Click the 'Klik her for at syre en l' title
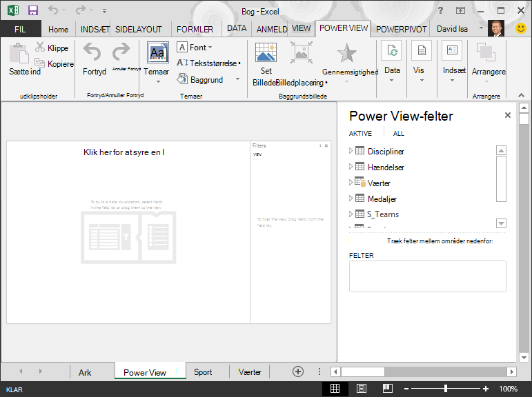 (124, 152)
